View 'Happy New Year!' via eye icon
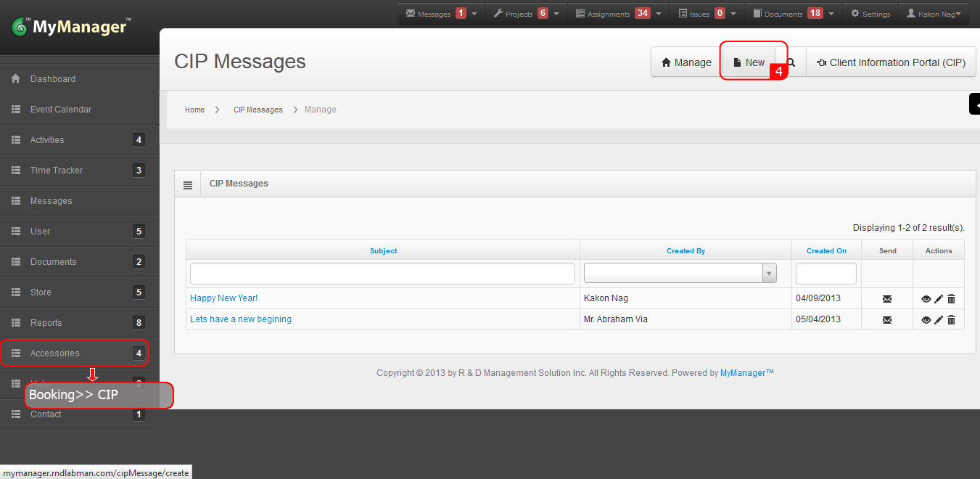The height and width of the screenshot is (479, 980). (x=926, y=298)
